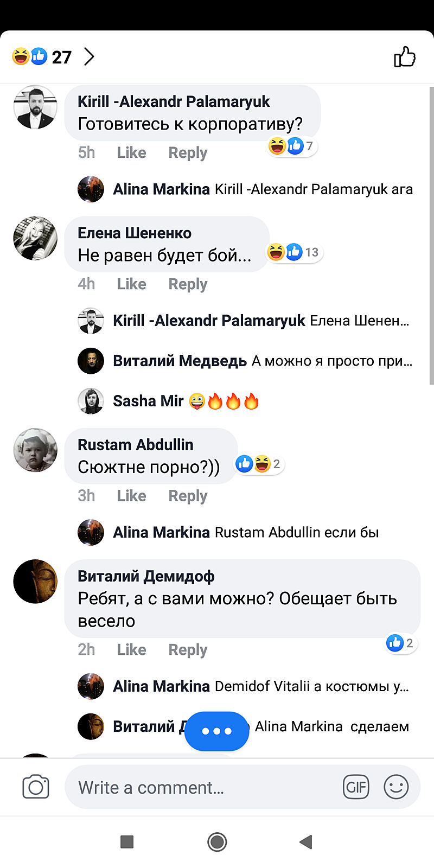Expand Виталий Медведь's truncated reply
The width and height of the screenshot is (434, 868).
(332, 361)
